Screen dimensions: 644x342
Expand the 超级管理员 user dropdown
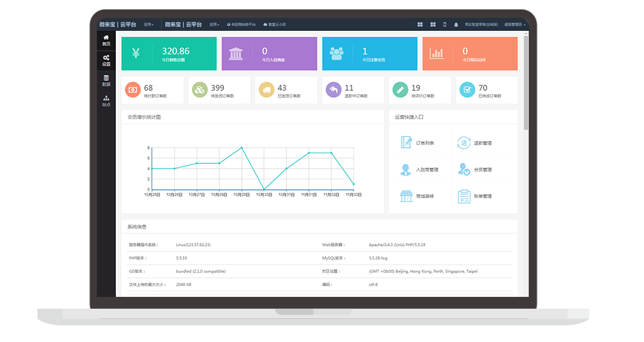[x=515, y=25]
